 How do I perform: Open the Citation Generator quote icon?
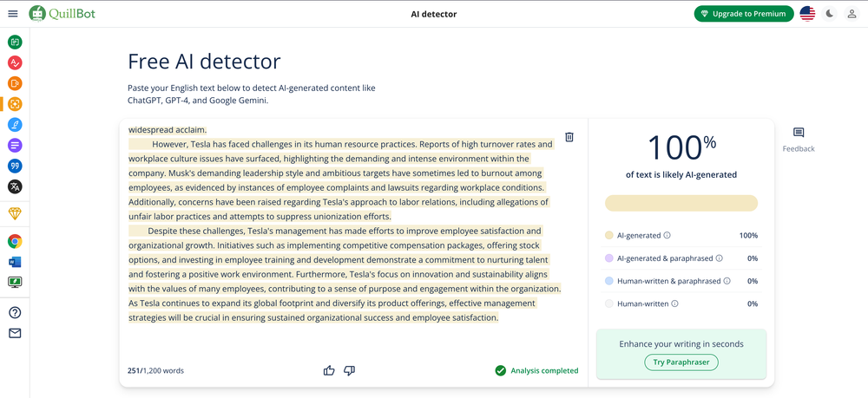pos(15,166)
